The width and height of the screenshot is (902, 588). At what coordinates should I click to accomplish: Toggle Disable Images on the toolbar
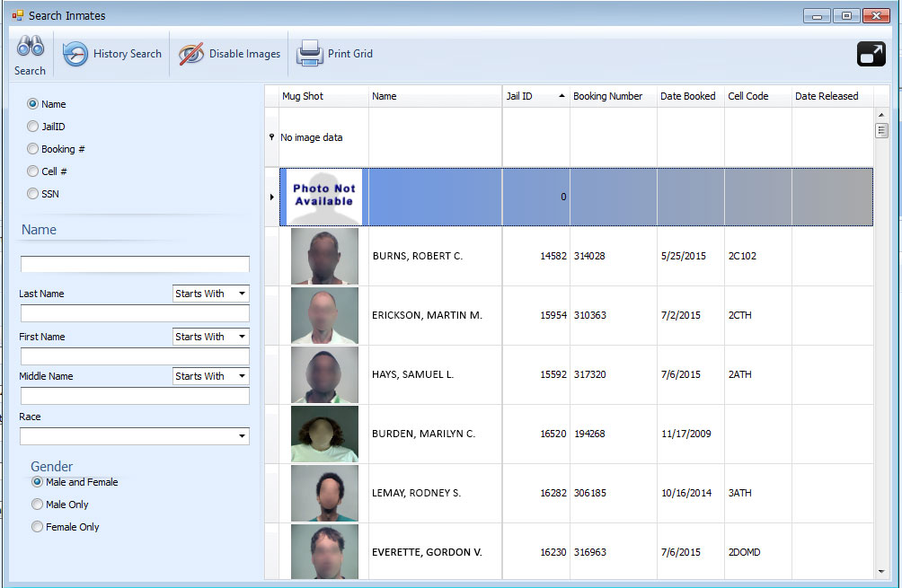pos(230,53)
